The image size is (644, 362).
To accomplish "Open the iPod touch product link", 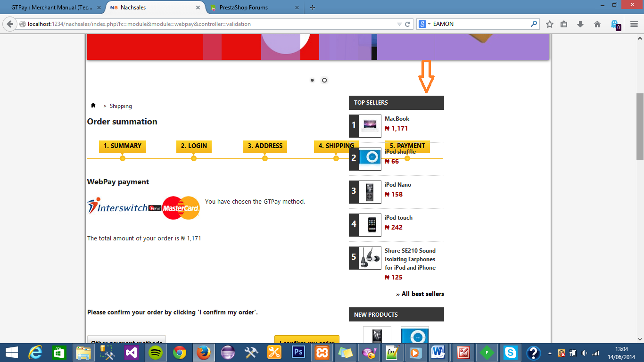I will (x=398, y=218).
